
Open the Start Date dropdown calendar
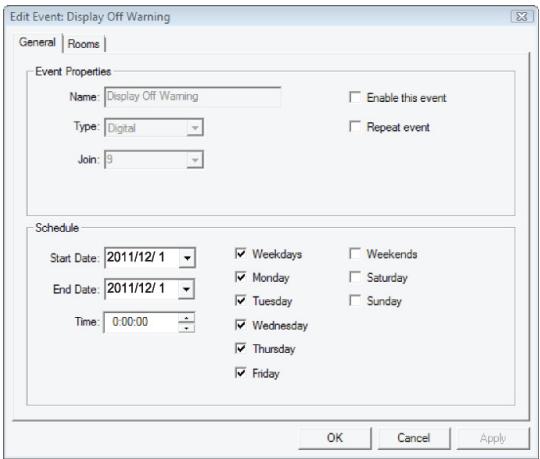pyautogui.click(x=187, y=258)
